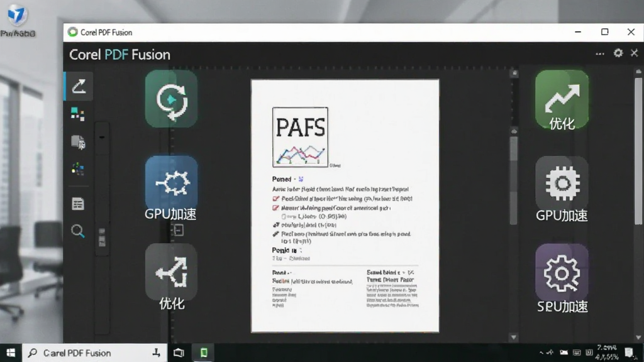Expand hidden system tray icons chevron

coord(541,353)
